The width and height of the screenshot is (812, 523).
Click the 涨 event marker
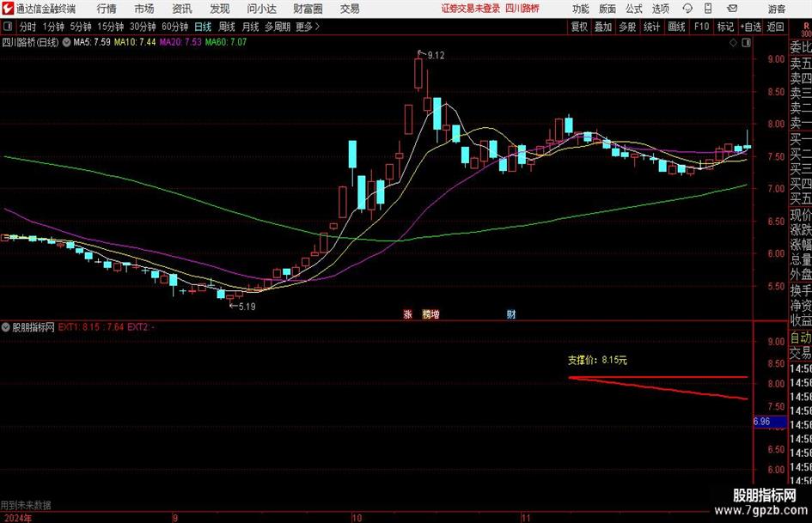click(407, 314)
